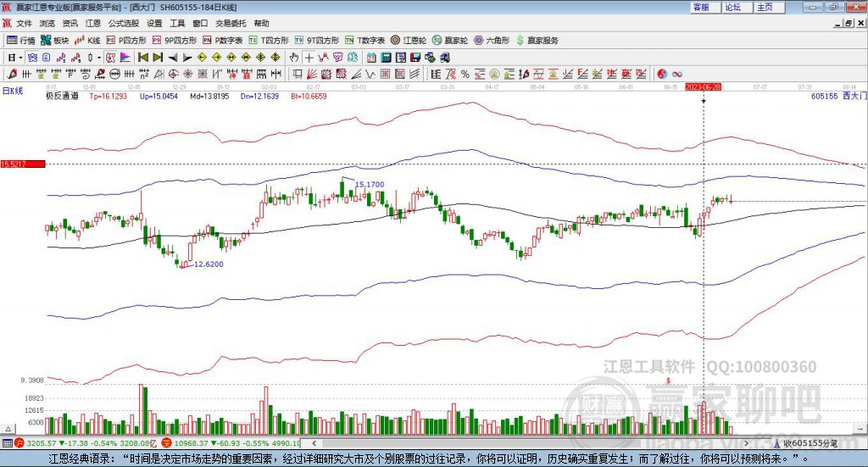
Task: Click the 15.1700 high price label
Action: pyautogui.click(x=370, y=185)
